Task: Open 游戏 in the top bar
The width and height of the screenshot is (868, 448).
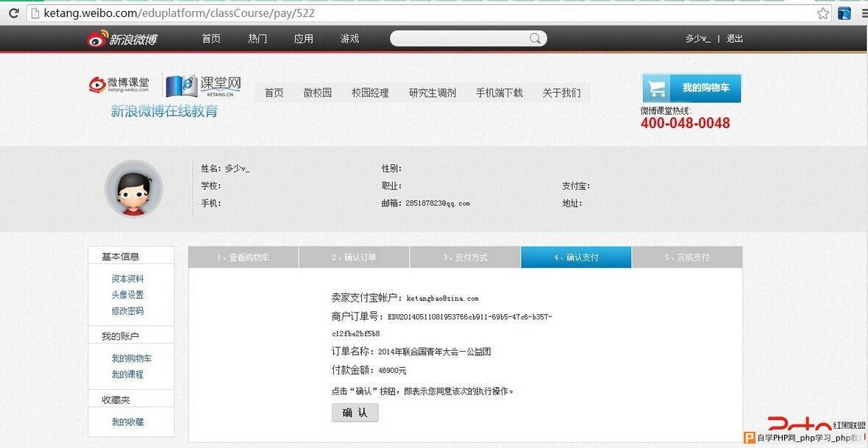Action: coord(349,39)
